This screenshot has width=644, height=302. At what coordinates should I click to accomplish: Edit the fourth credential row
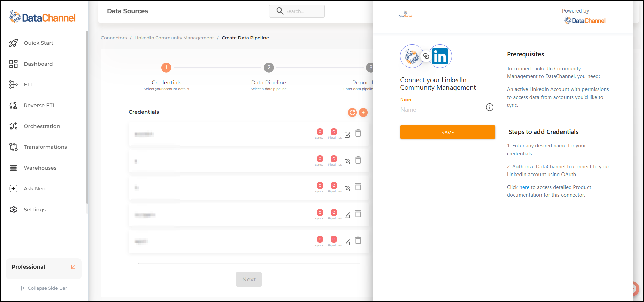pos(347,215)
